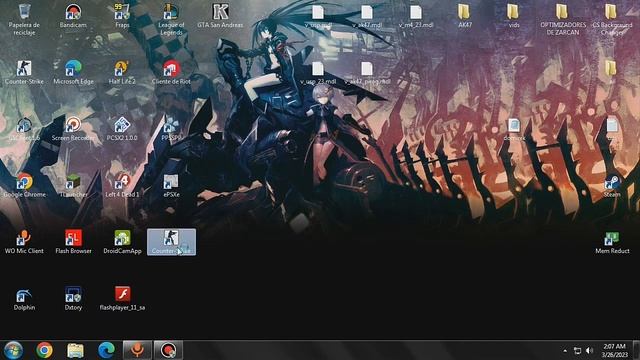Select the v_usp_23.mdl file
This screenshot has height=360, width=640.
click(318, 73)
